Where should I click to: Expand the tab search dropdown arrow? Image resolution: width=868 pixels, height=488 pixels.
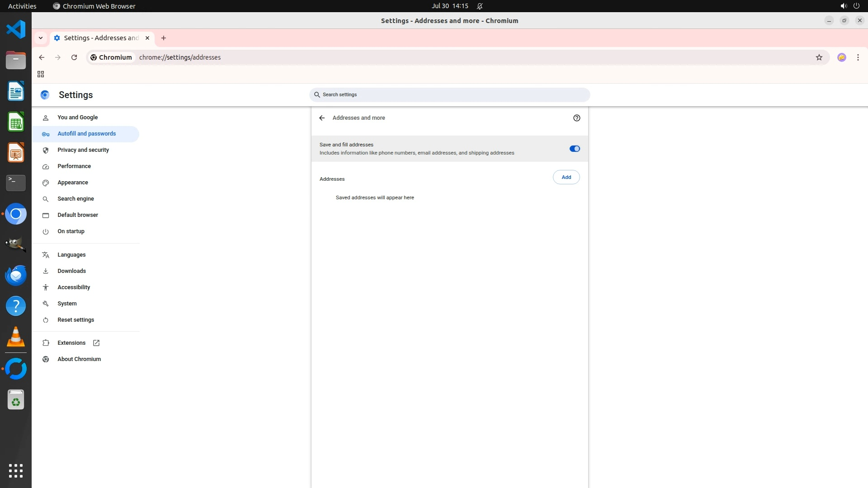(x=41, y=38)
